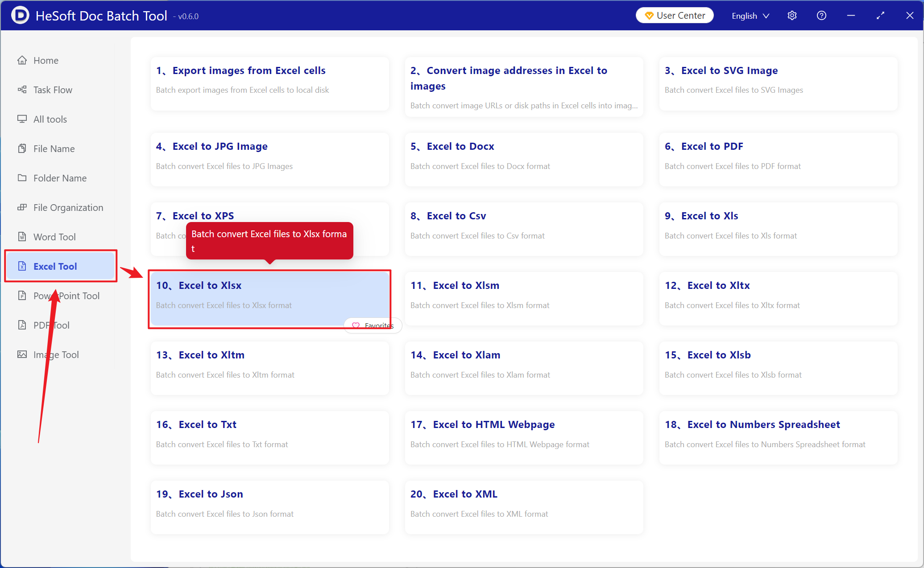
Task: Open Excel to Xls tool
Action: (x=778, y=229)
